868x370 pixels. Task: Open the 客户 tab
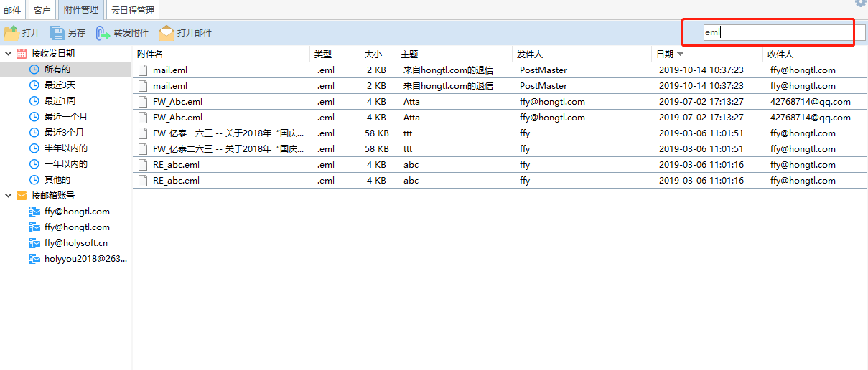click(42, 10)
